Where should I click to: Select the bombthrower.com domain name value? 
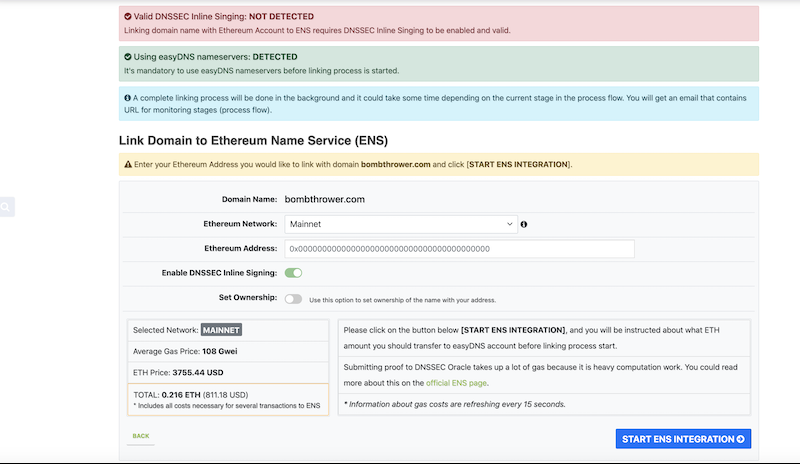pos(324,199)
